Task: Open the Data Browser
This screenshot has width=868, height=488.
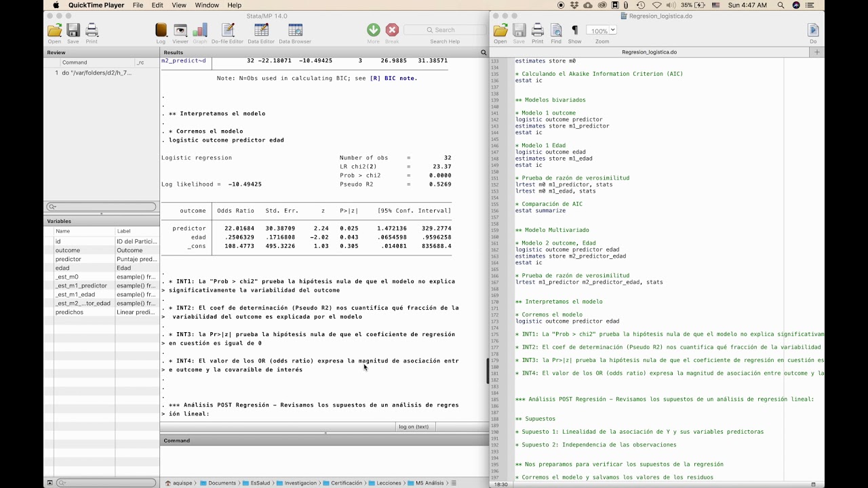Action: point(295,30)
